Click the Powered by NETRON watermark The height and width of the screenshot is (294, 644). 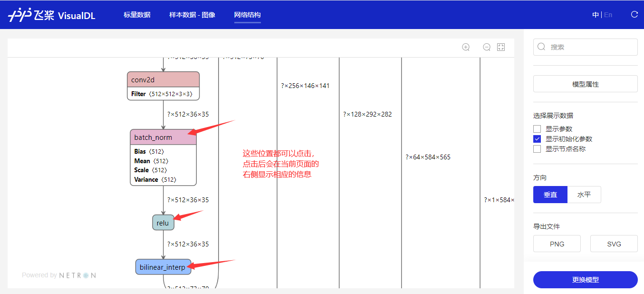click(58, 274)
